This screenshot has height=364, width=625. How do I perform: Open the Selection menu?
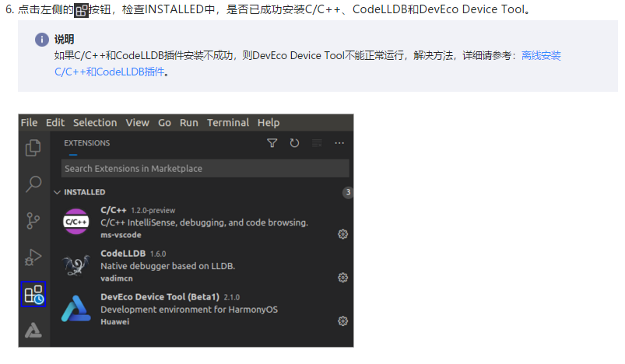95,123
